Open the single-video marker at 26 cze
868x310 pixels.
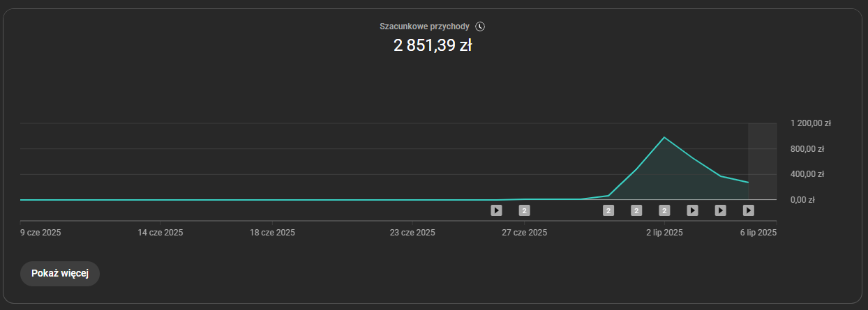coord(496,210)
